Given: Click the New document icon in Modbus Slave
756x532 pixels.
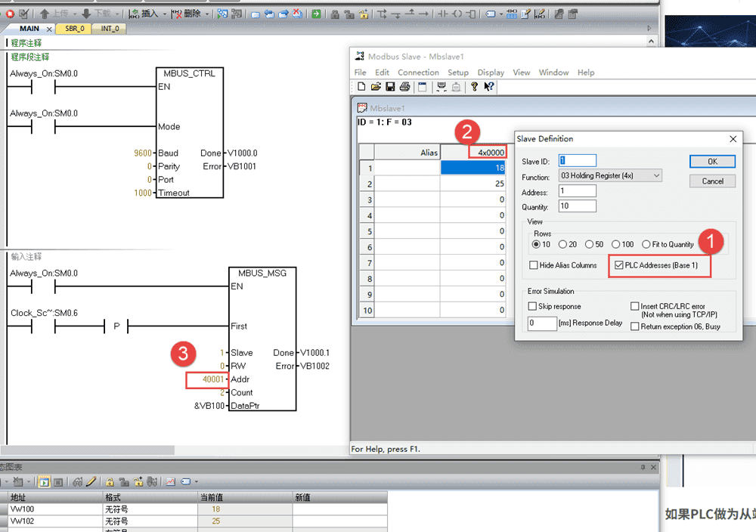Looking at the screenshot, I should pos(362,87).
